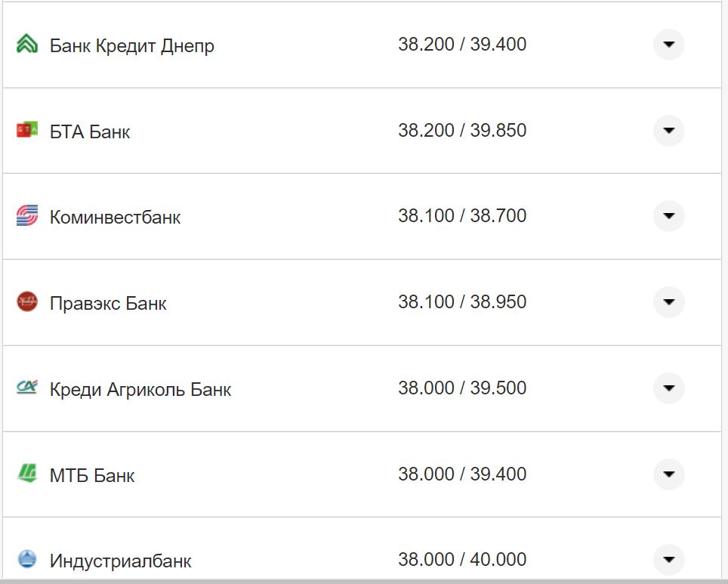Click the Правэкс Банк name label

coord(108,303)
